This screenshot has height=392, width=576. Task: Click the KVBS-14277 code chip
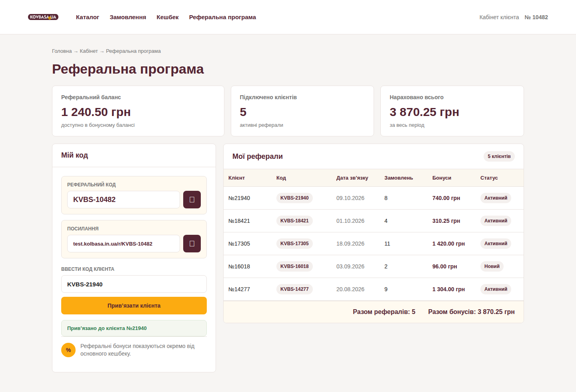(x=294, y=289)
